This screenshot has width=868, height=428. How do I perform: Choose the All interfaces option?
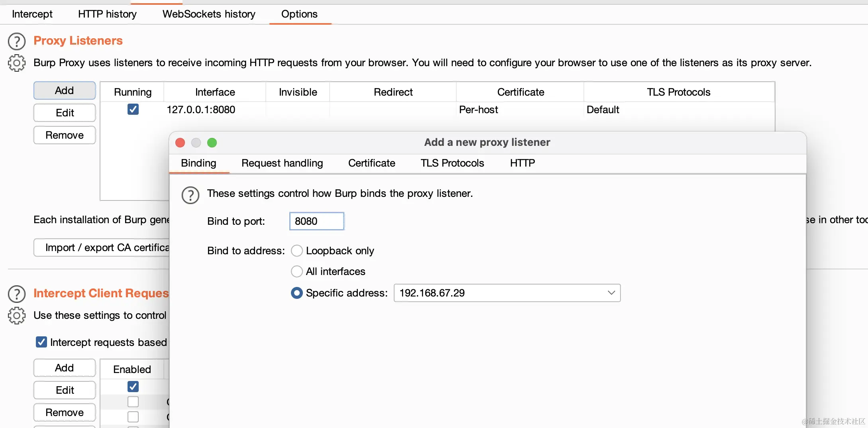click(x=297, y=271)
